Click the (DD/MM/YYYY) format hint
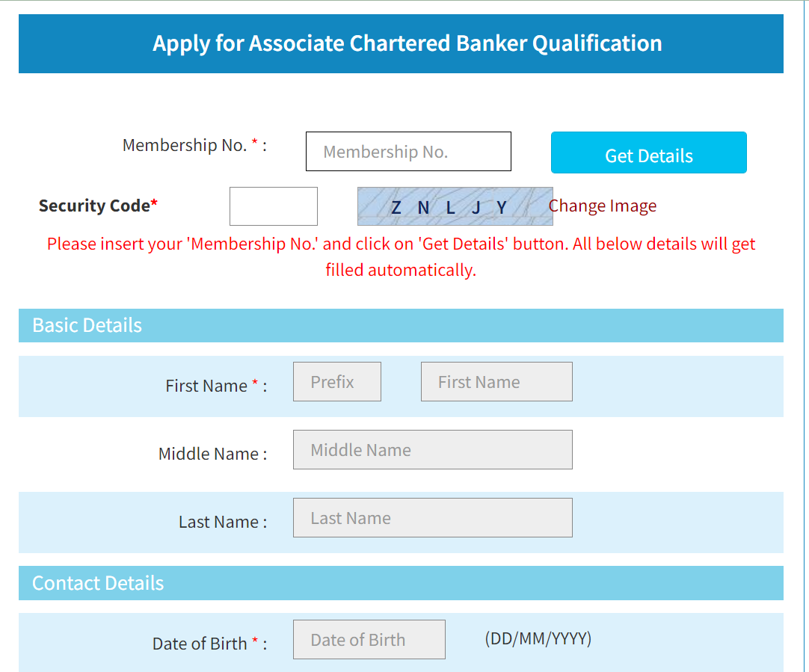809x672 pixels. coord(538,638)
